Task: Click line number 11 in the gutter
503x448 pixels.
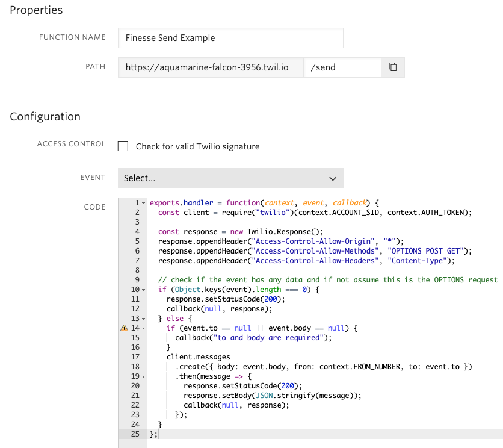Action: (x=135, y=299)
